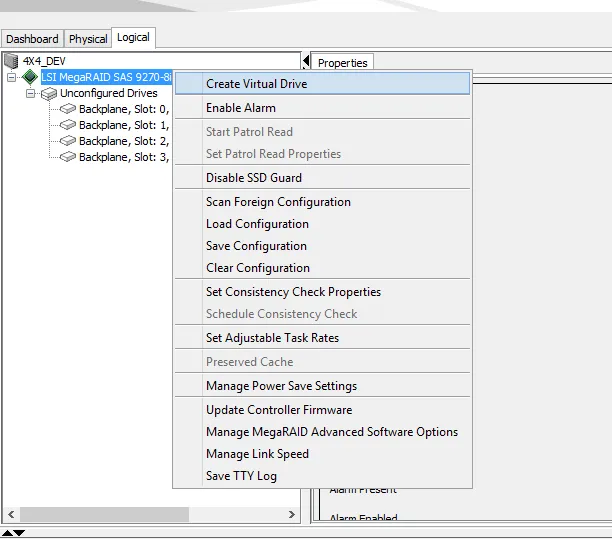612x539 pixels.
Task: Select the Backplane, Slot: 3 drive row
Action: pyautogui.click(x=124, y=157)
